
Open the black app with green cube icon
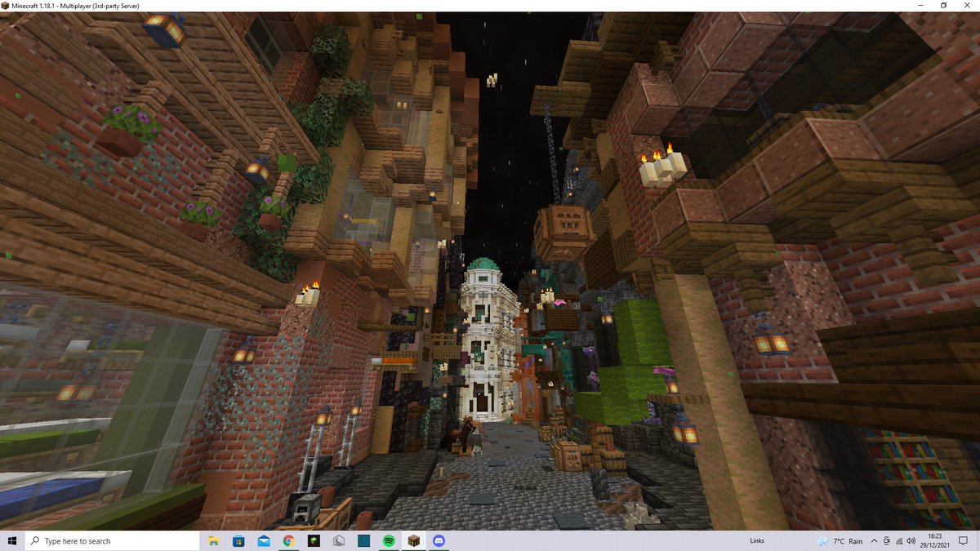tap(314, 541)
